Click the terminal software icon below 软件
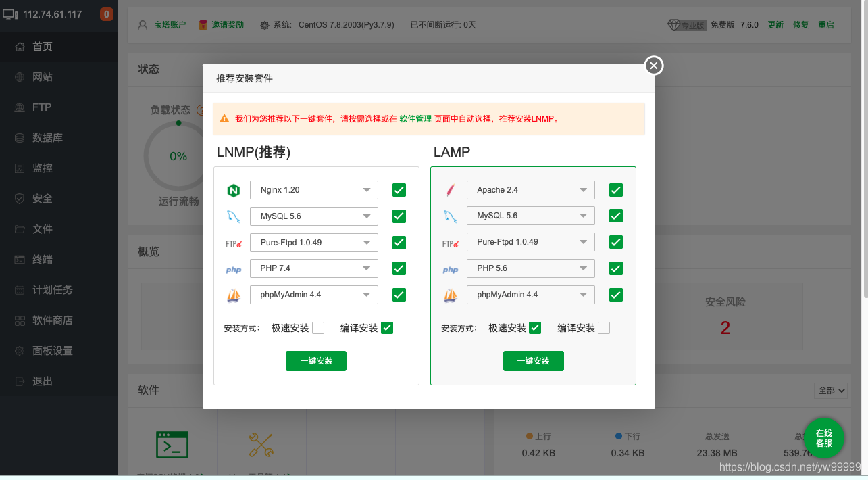 coord(172,445)
